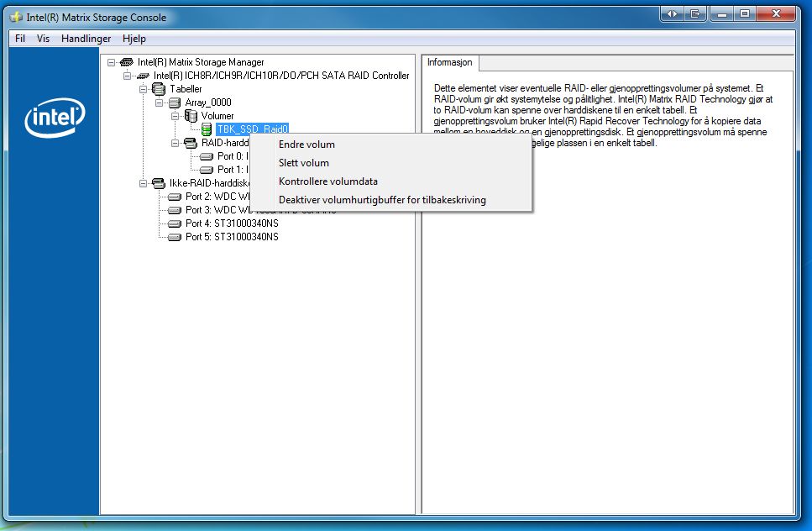Click the Intel Matrix Storage Manager root icon
The width and height of the screenshot is (812, 531).
point(126,62)
